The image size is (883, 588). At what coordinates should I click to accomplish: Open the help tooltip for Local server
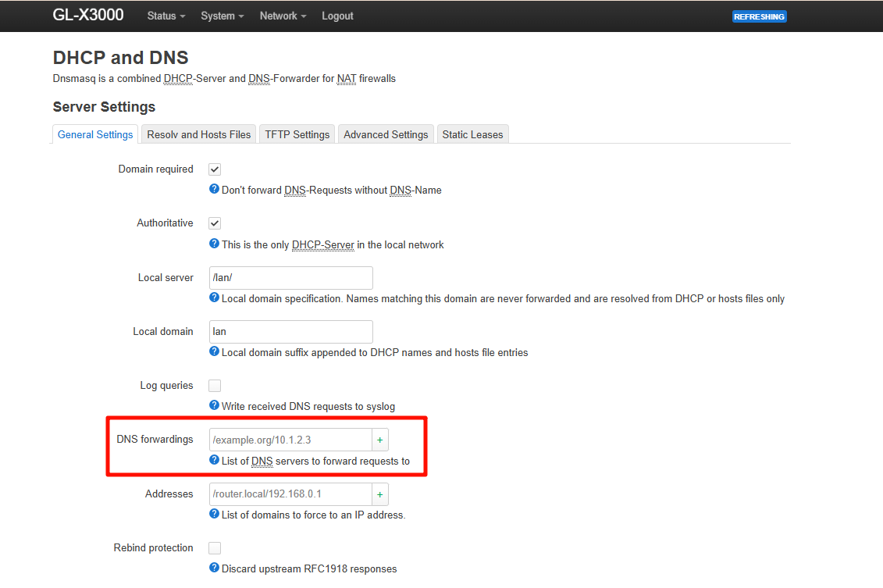(x=214, y=298)
